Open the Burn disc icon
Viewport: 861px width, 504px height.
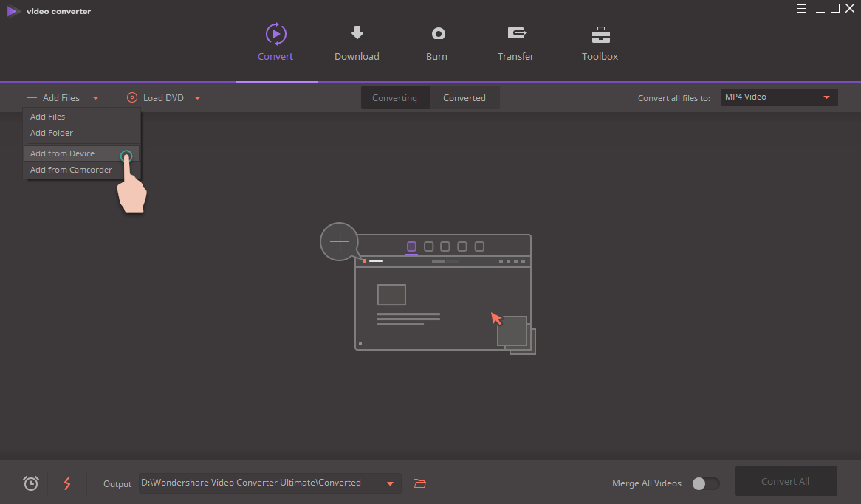coord(438,35)
